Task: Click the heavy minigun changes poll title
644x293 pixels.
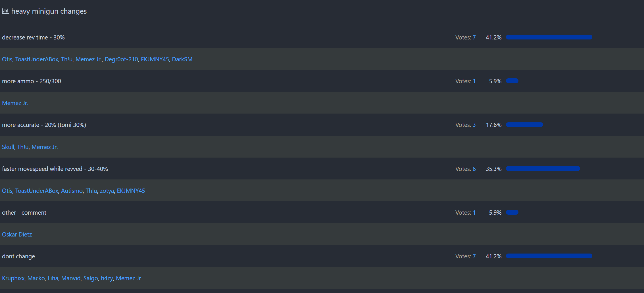Action: [49, 11]
